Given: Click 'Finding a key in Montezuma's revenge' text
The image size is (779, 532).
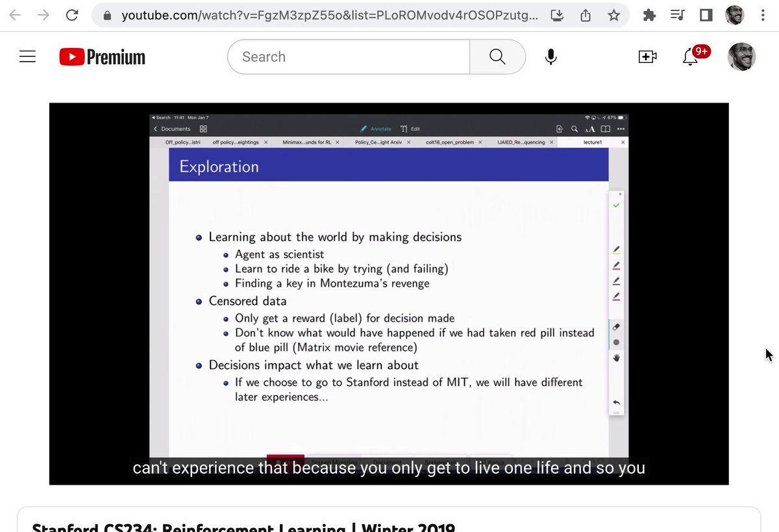Looking at the screenshot, I should 332,284.
